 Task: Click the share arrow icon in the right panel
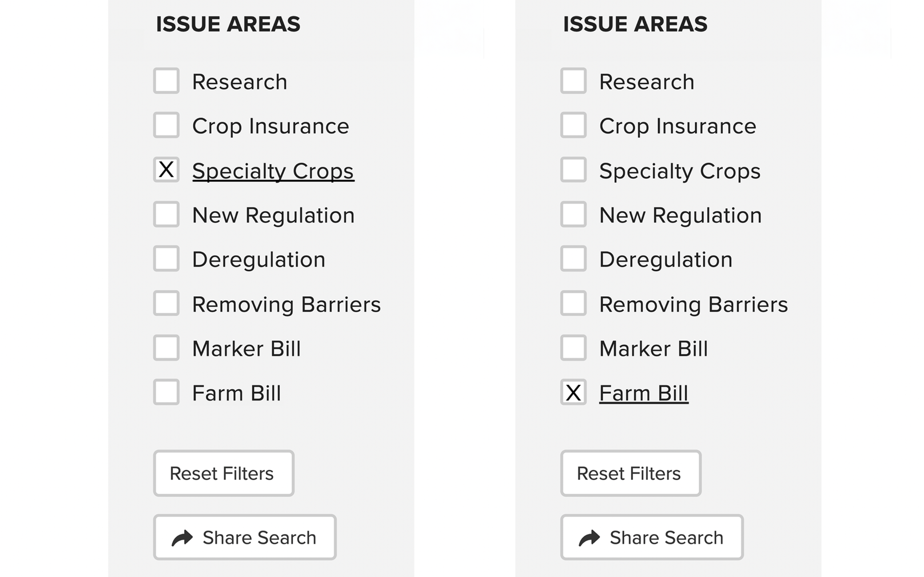tap(589, 538)
